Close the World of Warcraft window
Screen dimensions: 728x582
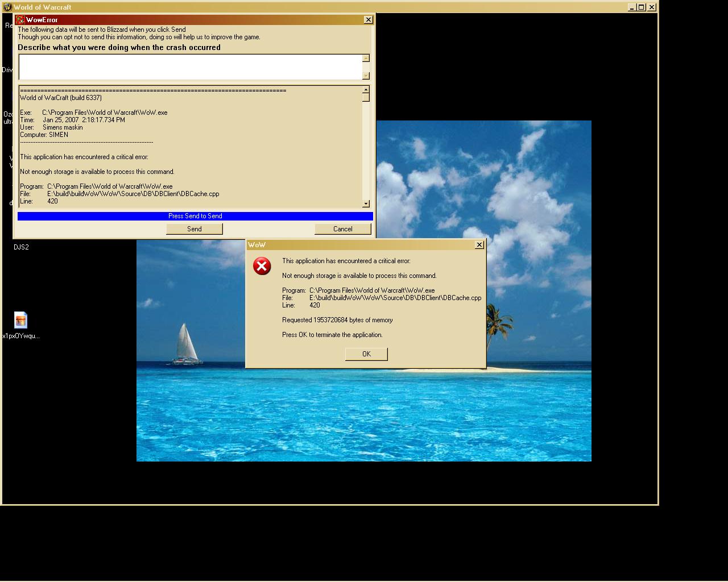652,7
